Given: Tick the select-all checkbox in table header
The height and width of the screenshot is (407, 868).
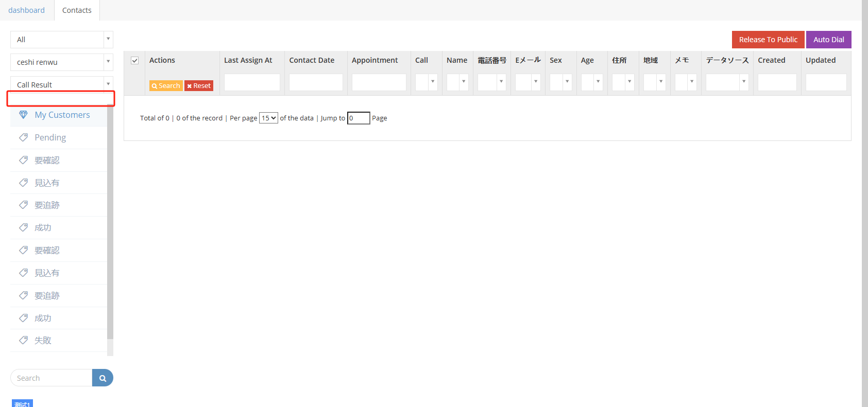Looking at the screenshot, I should pos(135,60).
